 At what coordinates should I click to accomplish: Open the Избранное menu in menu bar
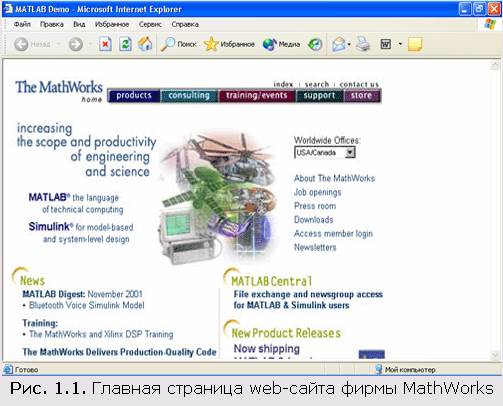point(112,24)
